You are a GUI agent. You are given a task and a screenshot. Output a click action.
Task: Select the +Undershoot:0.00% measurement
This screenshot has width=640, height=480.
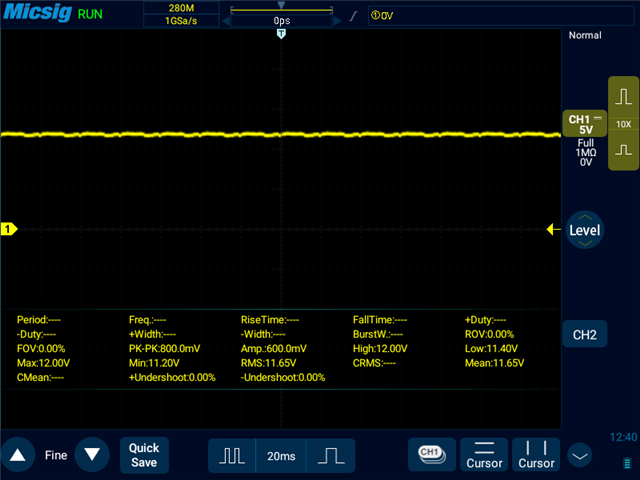(x=172, y=377)
